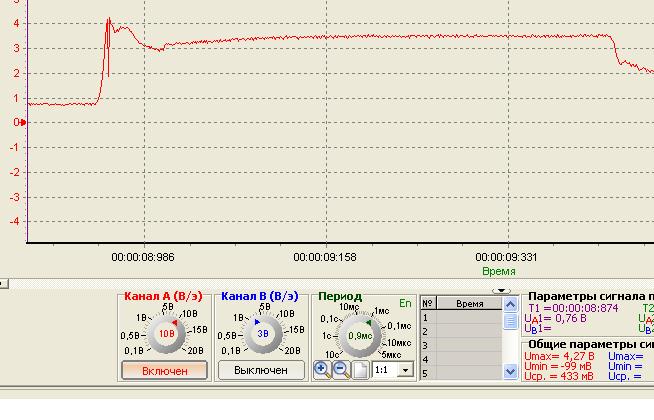Viewport: 654px width, 420px height.
Task: Click the 10мс mark on Период dial
Action: pos(349,307)
